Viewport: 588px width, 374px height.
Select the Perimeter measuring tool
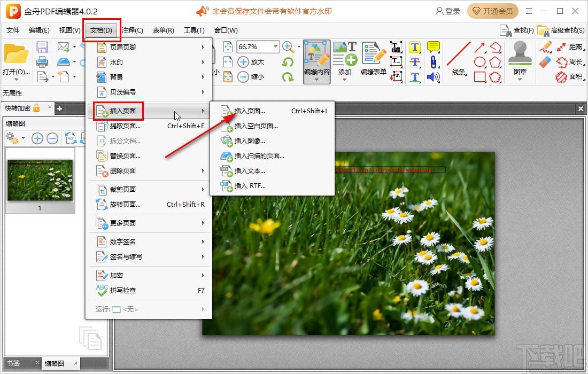570,62
